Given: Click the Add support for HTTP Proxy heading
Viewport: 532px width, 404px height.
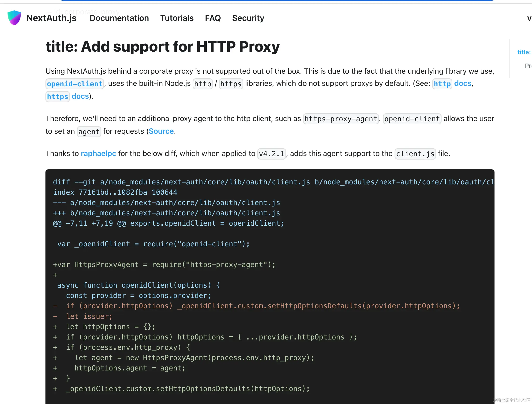Looking at the screenshot, I should (163, 46).
